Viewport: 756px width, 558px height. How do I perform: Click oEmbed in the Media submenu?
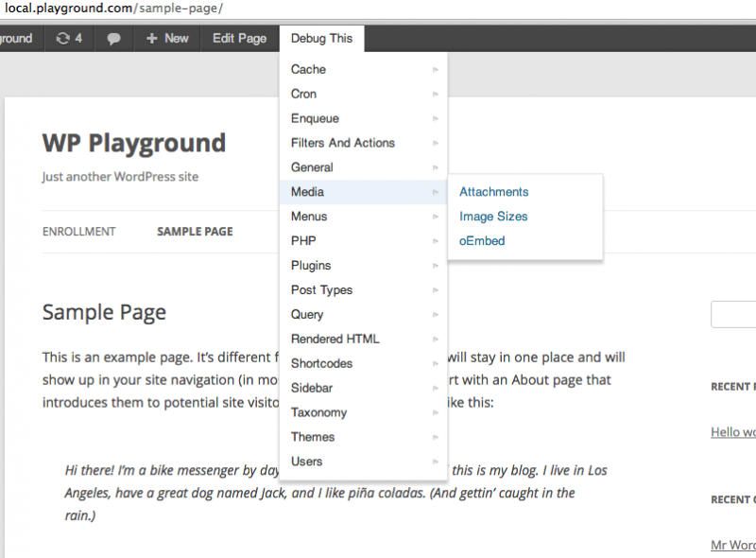(x=481, y=240)
